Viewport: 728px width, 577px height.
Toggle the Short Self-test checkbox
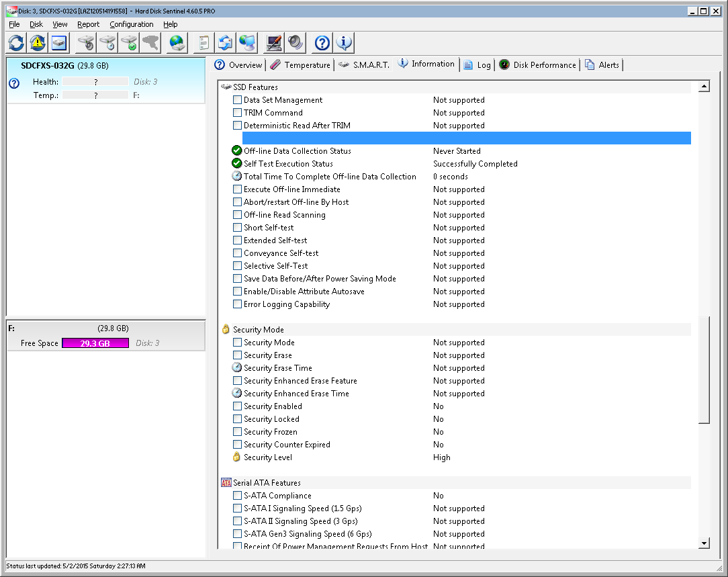[x=237, y=228]
